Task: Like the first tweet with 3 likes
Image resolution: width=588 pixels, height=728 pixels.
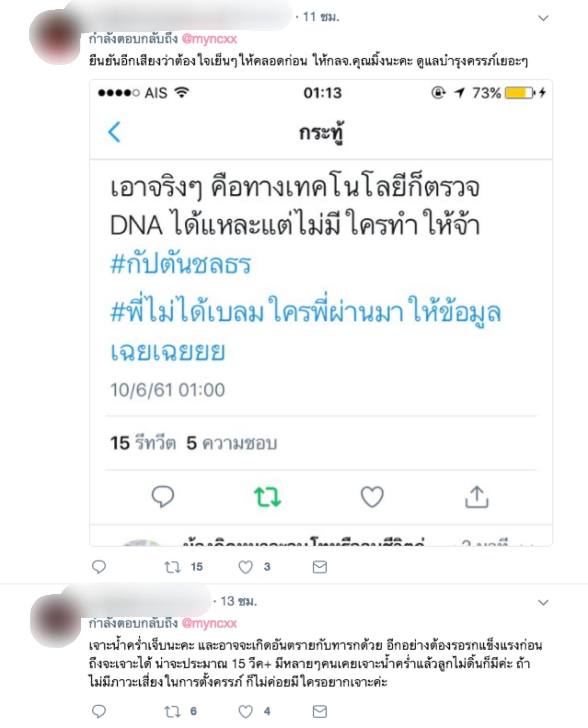Action: 246,567
